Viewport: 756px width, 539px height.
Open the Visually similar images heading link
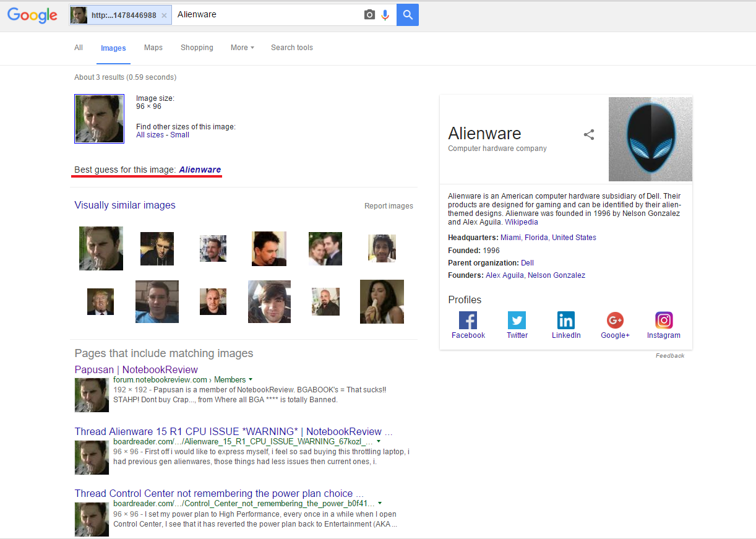125,205
